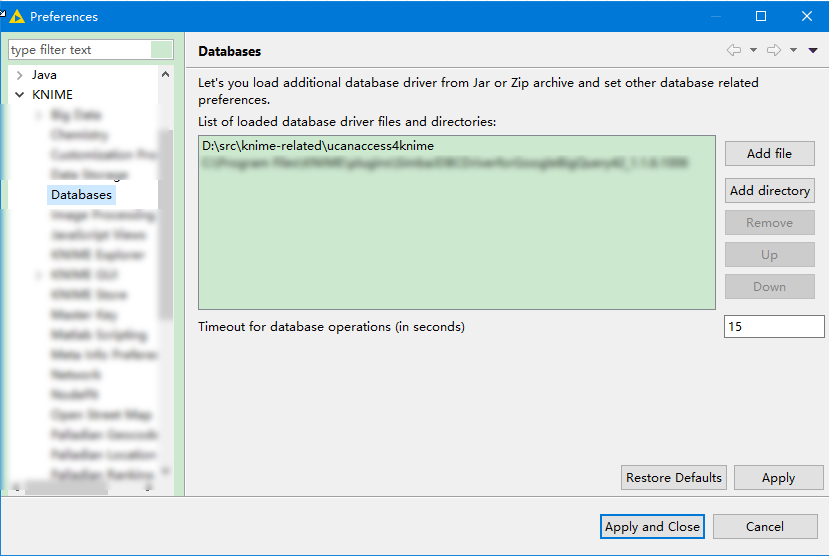Viewport: 829px width, 556px height.
Task: Collapse the KNIME tree node
Action: (20, 95)
